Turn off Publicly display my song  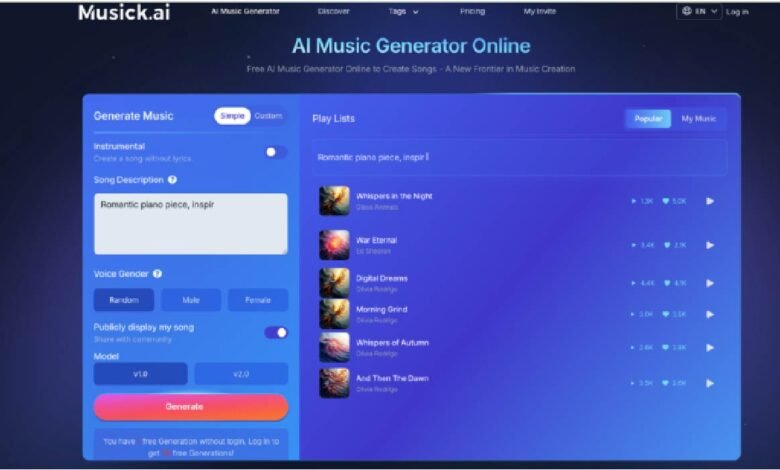click(x=275, y=332)
